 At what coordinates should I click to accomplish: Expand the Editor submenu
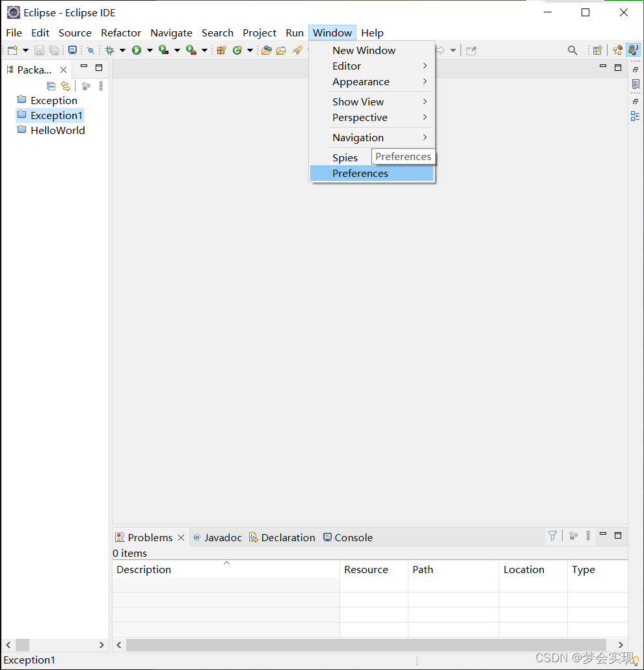[372, 66]
